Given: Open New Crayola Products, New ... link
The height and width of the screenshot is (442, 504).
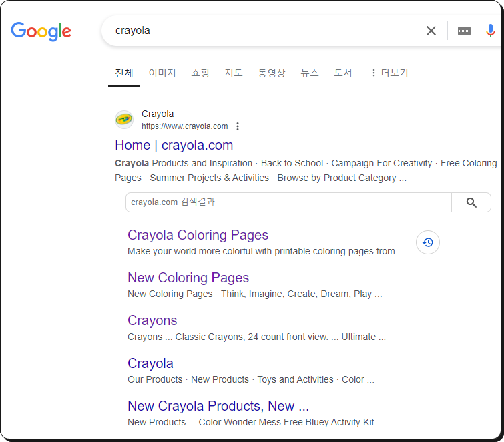Looking at the screenshot, I should (218, 406).
